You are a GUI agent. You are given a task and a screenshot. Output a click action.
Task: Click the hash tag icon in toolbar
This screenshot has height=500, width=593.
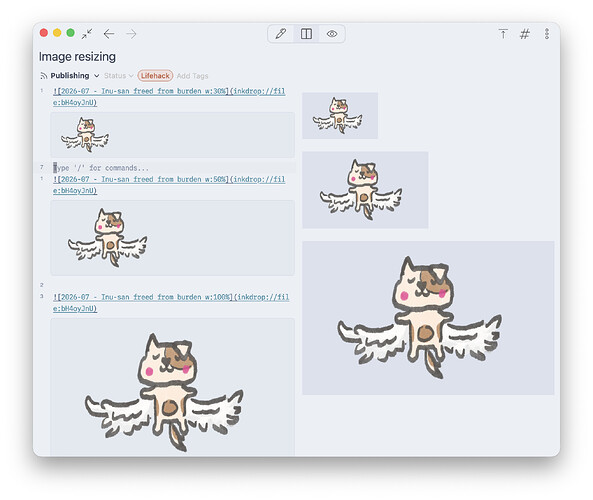pyautogui.click(x=525, y=34)
